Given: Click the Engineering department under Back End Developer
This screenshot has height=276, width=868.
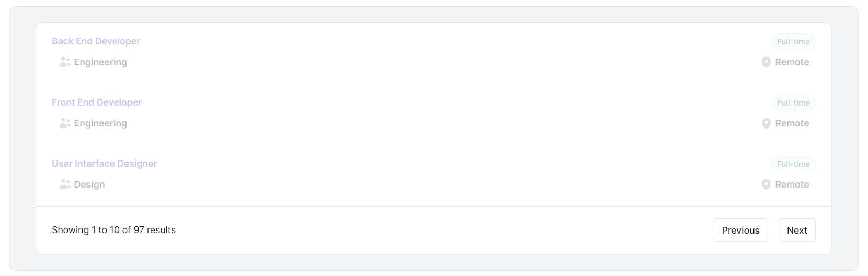Looking at the screenshot, I should [x=100, y=62].
